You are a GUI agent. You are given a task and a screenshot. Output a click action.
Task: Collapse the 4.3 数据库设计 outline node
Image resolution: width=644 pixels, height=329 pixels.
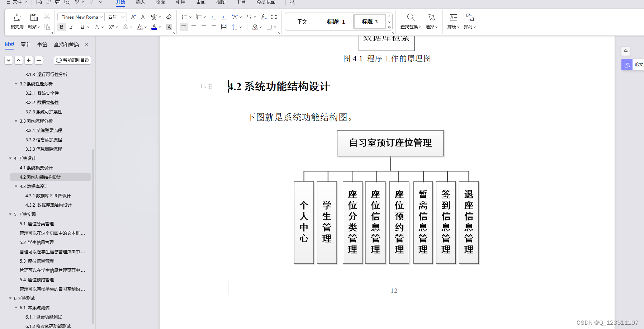(x=16, y=186)
